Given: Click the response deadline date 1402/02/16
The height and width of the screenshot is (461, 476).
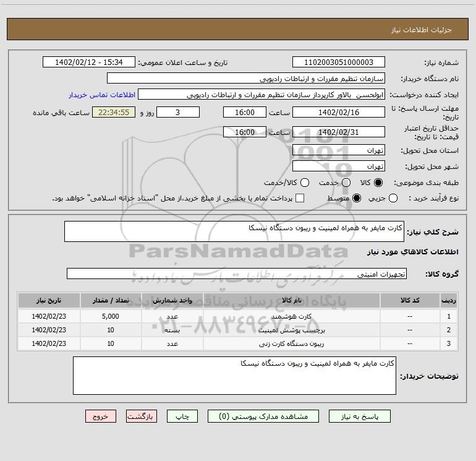Looking at the screenshot, I should coord(339,112).
